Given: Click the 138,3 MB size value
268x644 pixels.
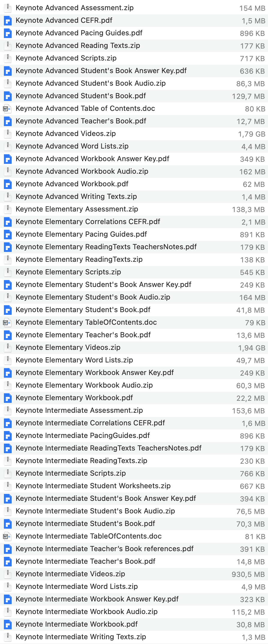Looking at the screenshot, I should pos(249,210).
